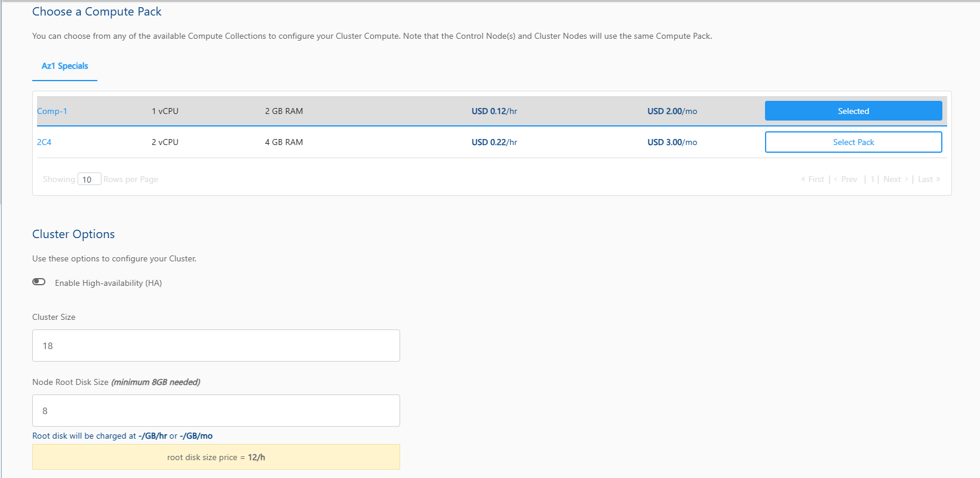
Task: Click the 'Choose a Compute Pack' heading
Action: coord(97,12)
